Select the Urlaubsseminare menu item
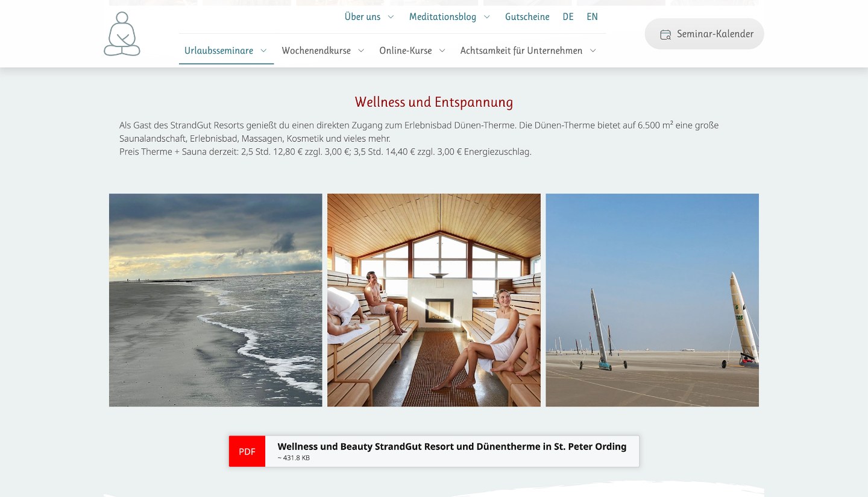This screenshot has height=497, width=868. (219, 51)
